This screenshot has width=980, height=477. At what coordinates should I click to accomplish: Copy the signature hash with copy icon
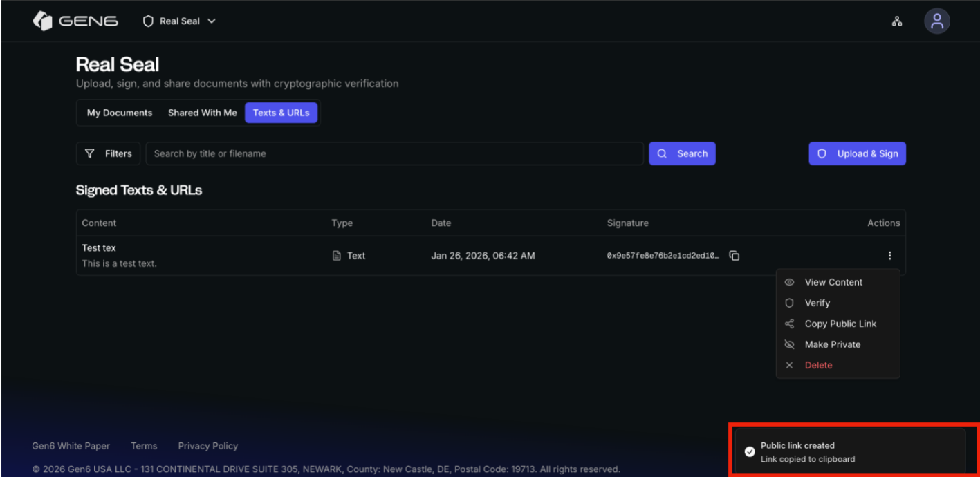734,256
